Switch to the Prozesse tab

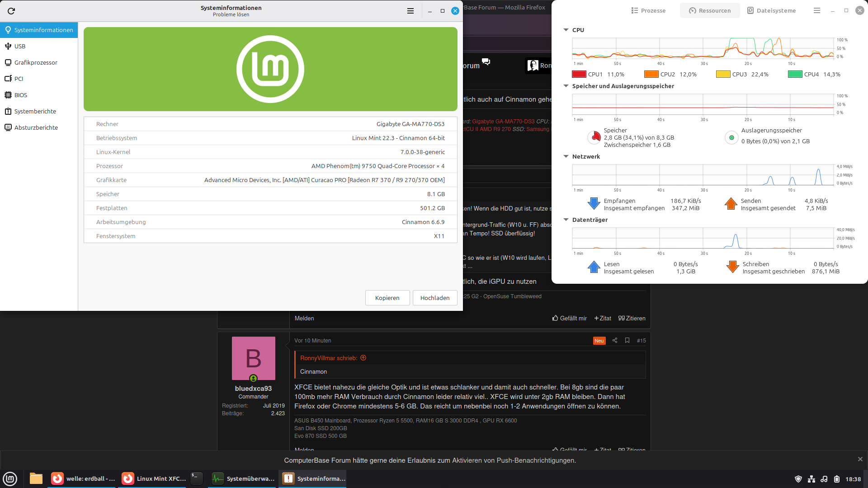(x=648, y=10)
